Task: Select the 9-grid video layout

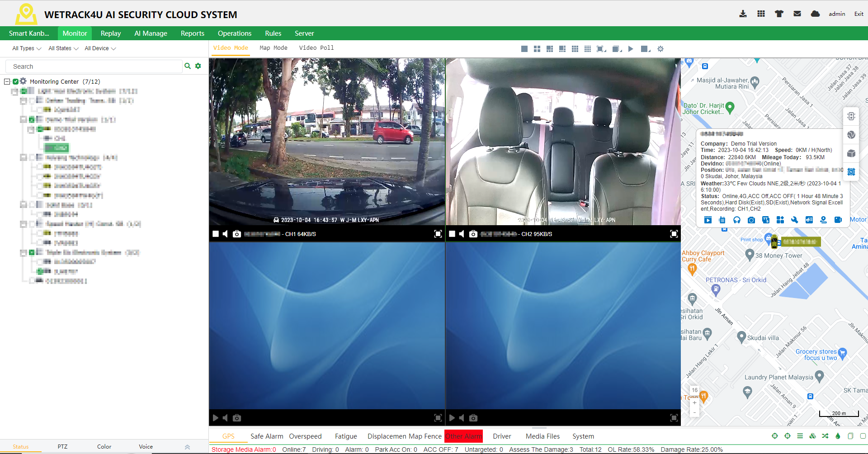Action: pos(575,48)
